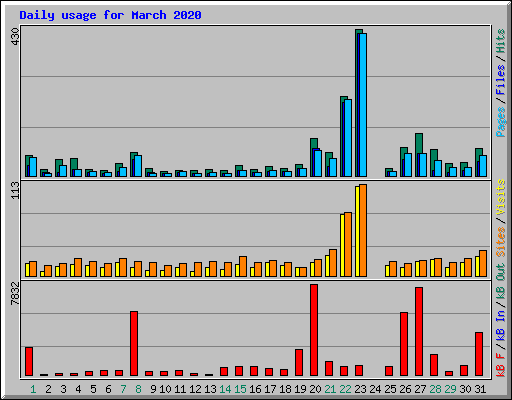
Task: Click the 'Hits' legend label
Action: [501, 41]
